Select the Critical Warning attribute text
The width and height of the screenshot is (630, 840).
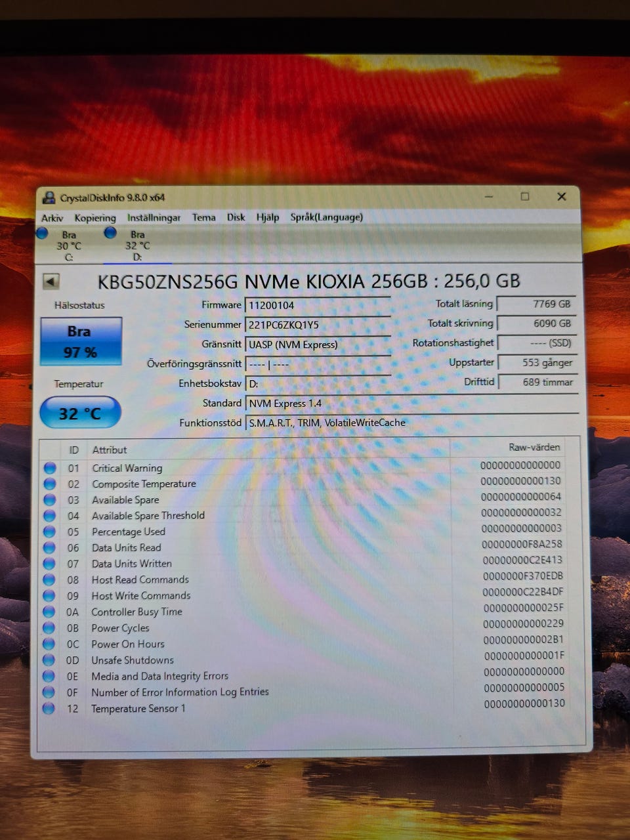[127, 468]
